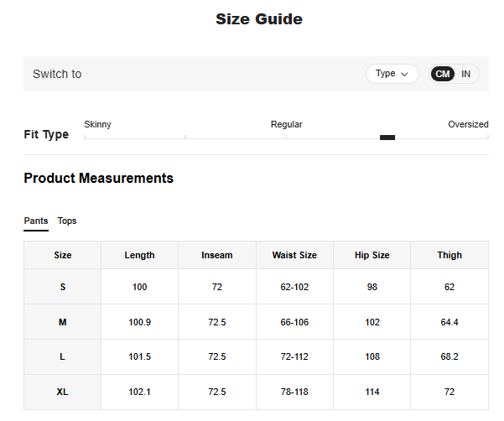Click the Skinny label on fit scale
Viewport: 504px width, 421px height.
tap(98, 124)
